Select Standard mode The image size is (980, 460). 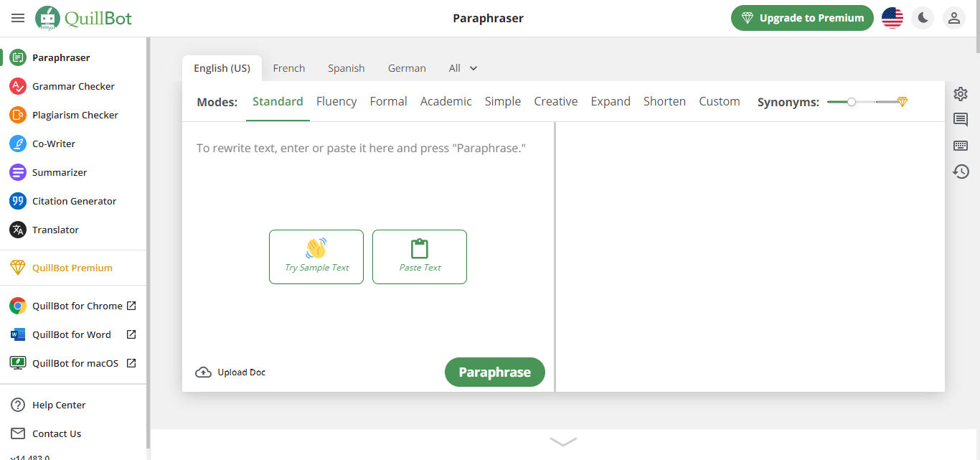tap(278, 102)
